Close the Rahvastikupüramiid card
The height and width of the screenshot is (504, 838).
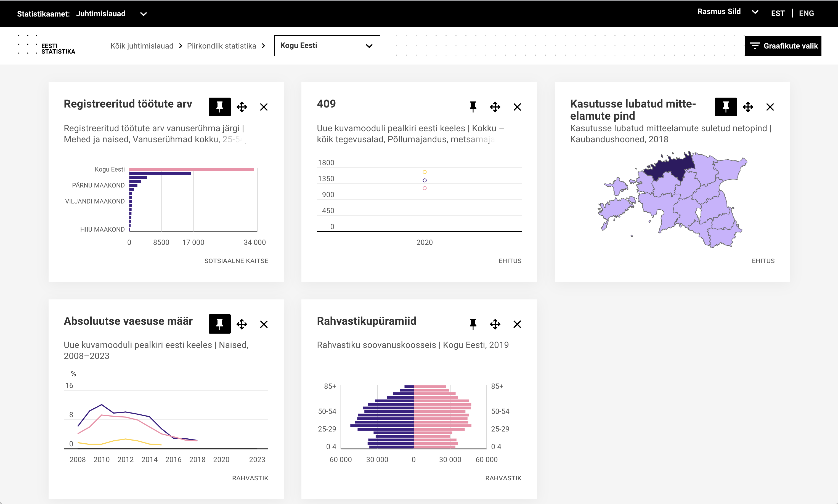(517, 324)
